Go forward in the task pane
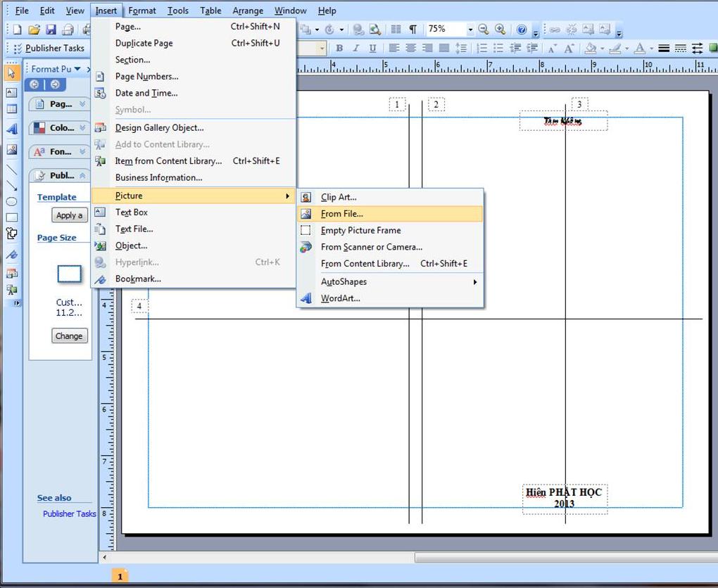Image resolution: width=718 pixels, height=588 pixels. (x=55, y=84)
